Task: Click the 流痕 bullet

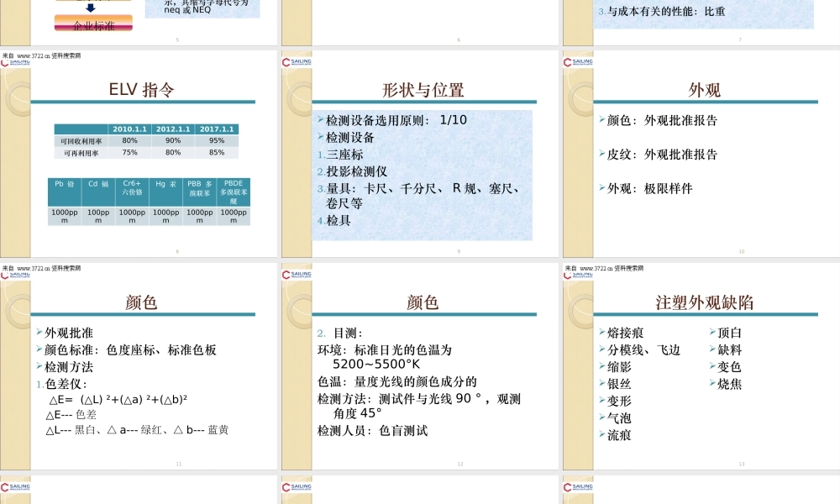Action: tap(615, 435)
